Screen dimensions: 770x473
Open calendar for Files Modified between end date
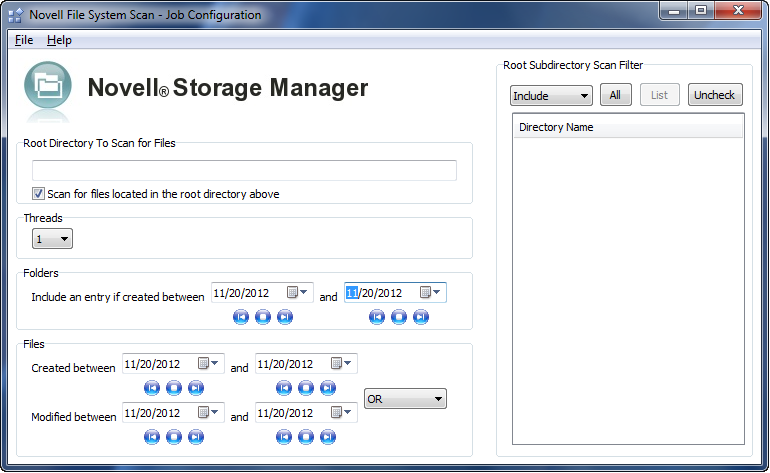341,413
